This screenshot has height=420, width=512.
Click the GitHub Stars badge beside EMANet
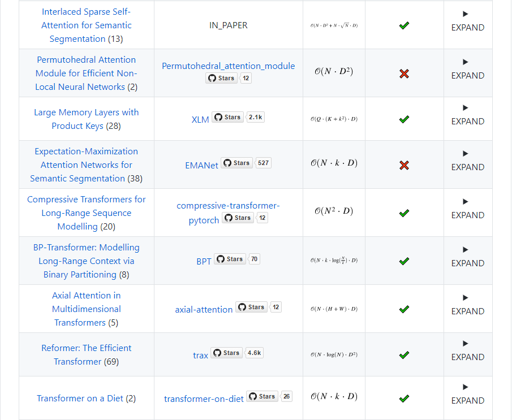[236, 163]
